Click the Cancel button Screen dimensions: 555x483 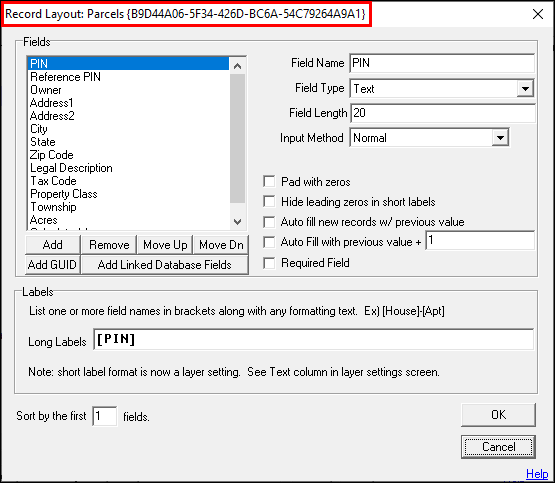[x=498, y=447]
